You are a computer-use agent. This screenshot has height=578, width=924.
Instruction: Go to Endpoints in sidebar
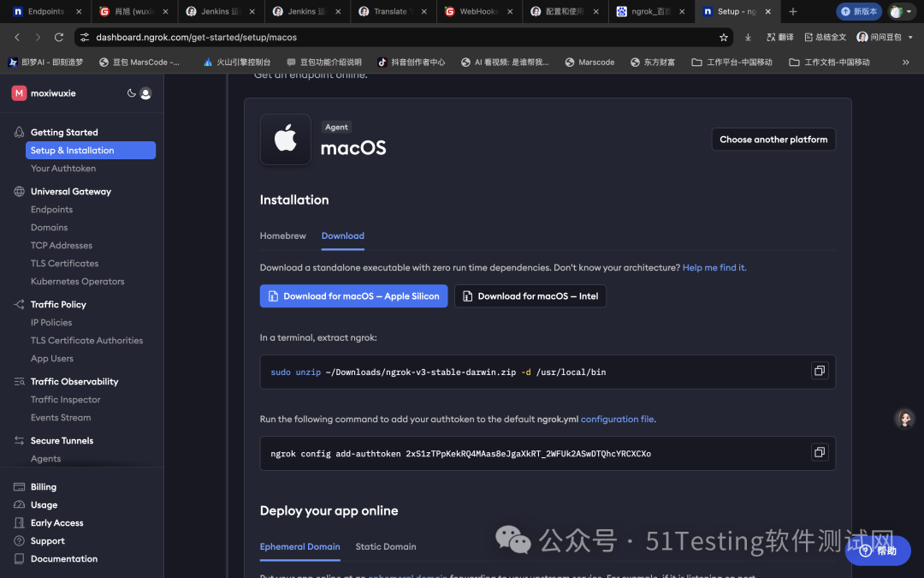[x=52, y=210]
